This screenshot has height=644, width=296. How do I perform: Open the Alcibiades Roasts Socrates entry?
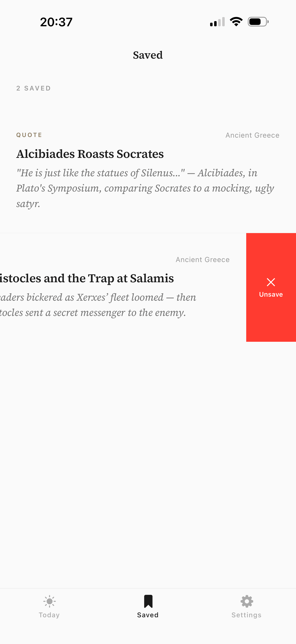click(90, 154)
